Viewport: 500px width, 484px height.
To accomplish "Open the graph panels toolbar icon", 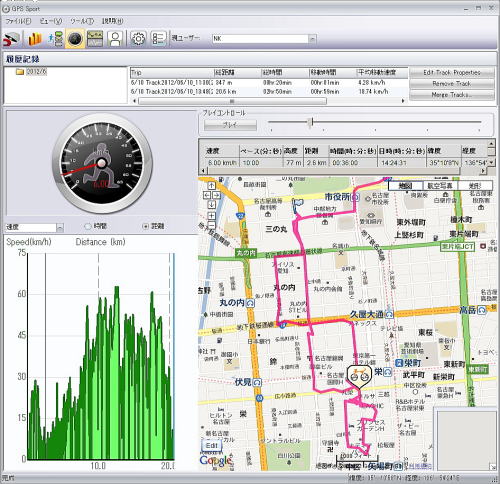I will pyautogui.click(x=95, y=39).
